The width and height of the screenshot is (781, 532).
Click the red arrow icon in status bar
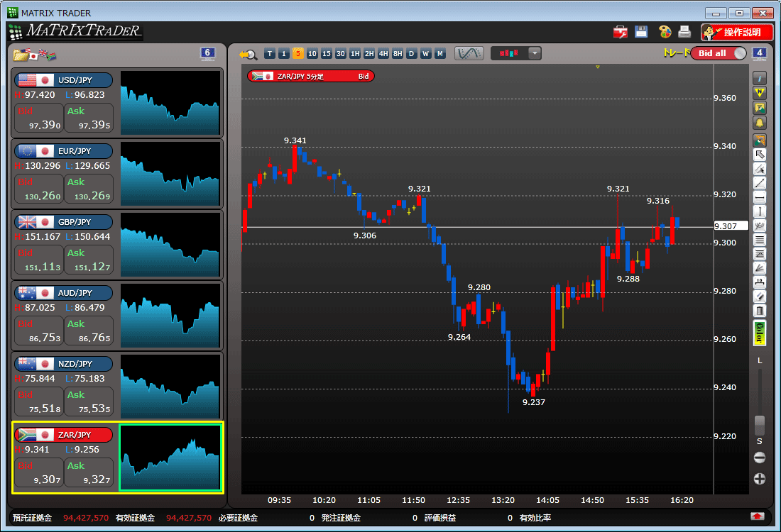757,516
